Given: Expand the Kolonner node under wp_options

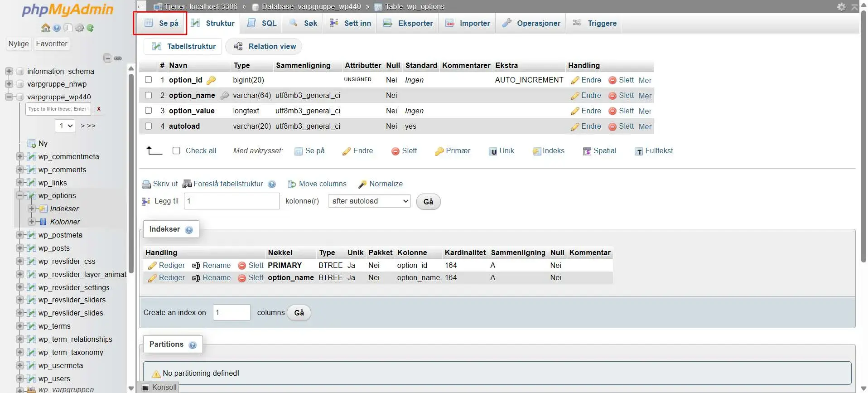Looking at the screenshot, I should pyautogui.click(x=32, y=222).
